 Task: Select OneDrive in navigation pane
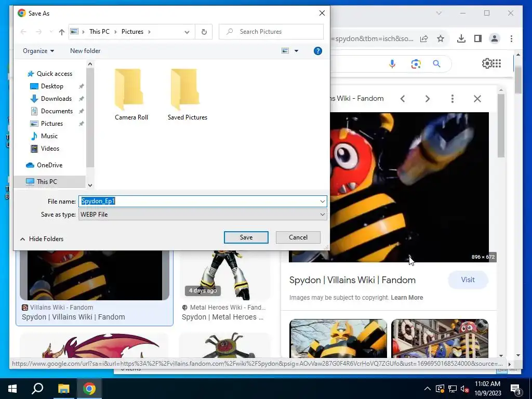pyautogui.click(x=44, y=165)
